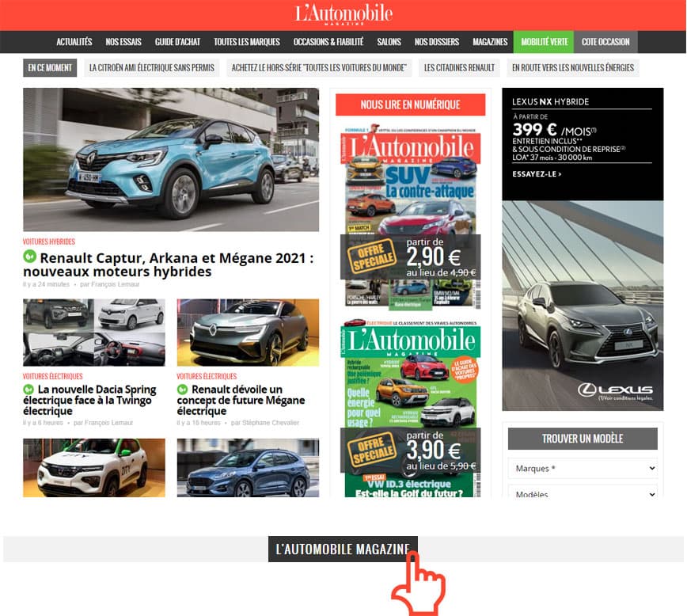
Task: Open the Renault Mégane concept car thumbnail
Action: click(248, 333)
